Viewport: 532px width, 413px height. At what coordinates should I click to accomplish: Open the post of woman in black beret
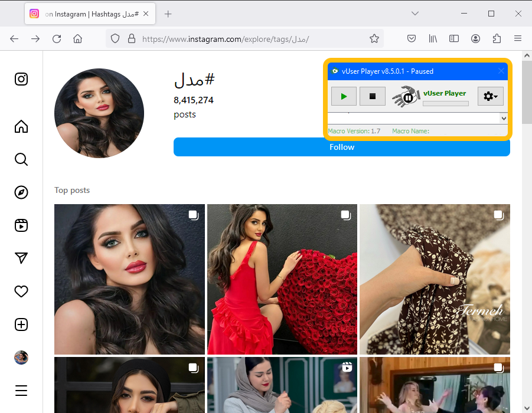pyautogui.click(x=130, y=385)
